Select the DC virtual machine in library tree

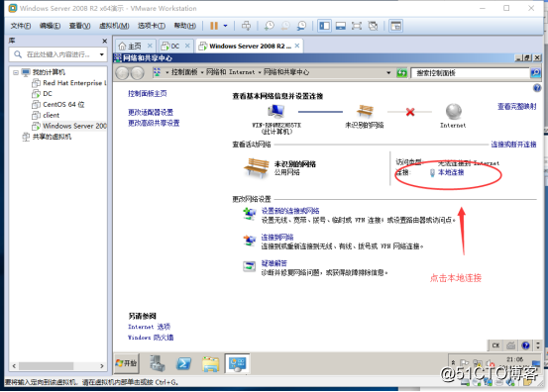[42, 94]
